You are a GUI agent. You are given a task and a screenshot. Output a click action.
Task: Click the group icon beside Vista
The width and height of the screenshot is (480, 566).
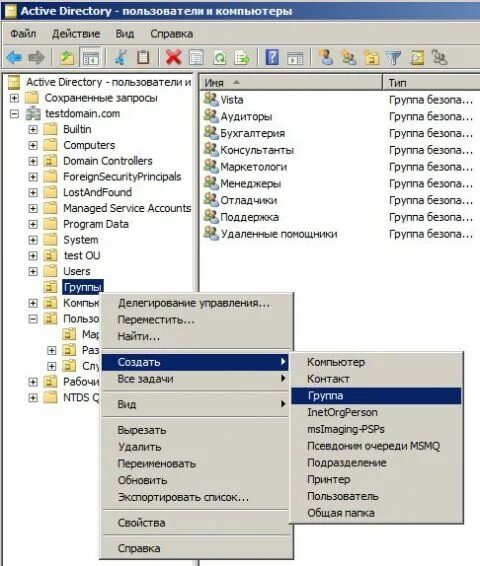point(211,99)
